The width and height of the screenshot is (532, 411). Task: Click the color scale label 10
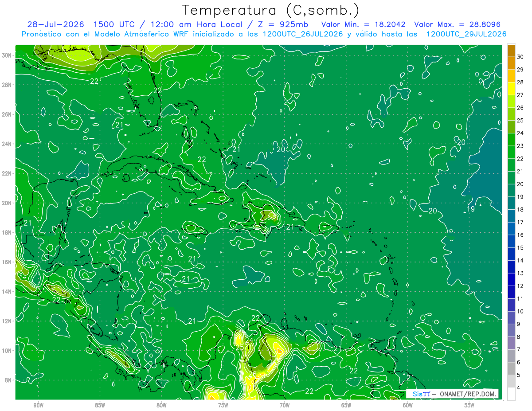click(520, 311)
